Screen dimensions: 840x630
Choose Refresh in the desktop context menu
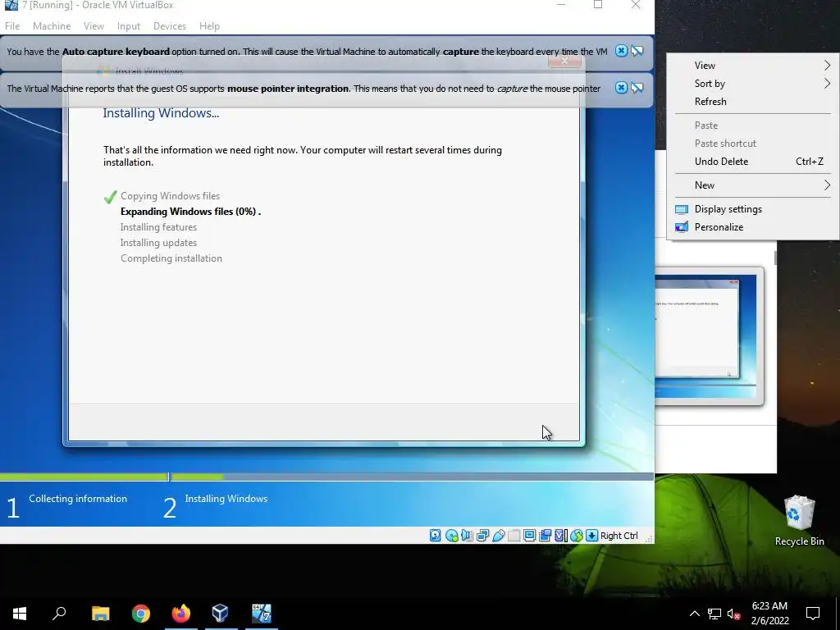click(753, 102)
